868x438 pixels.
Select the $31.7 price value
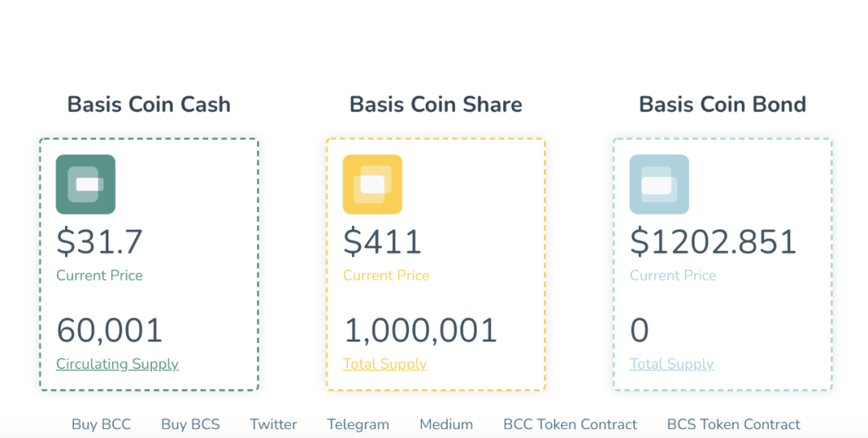tap(100, 242)
